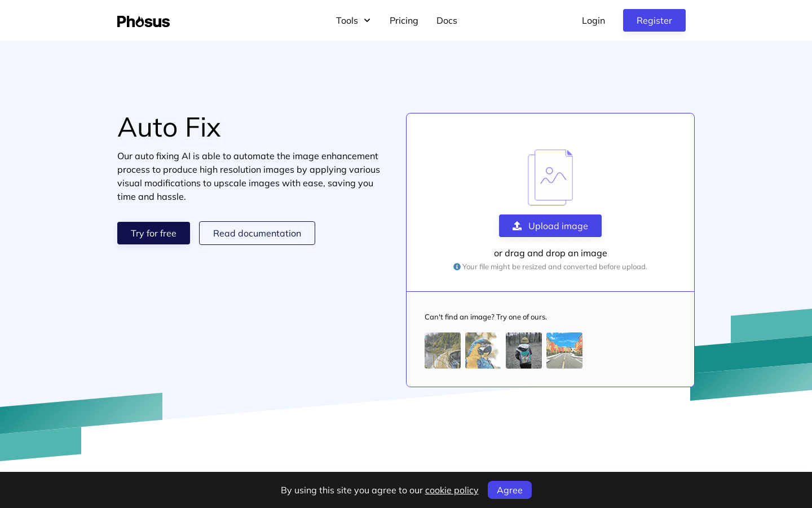
Task: Go to the Docs section
Action: [x=447, y=20]
